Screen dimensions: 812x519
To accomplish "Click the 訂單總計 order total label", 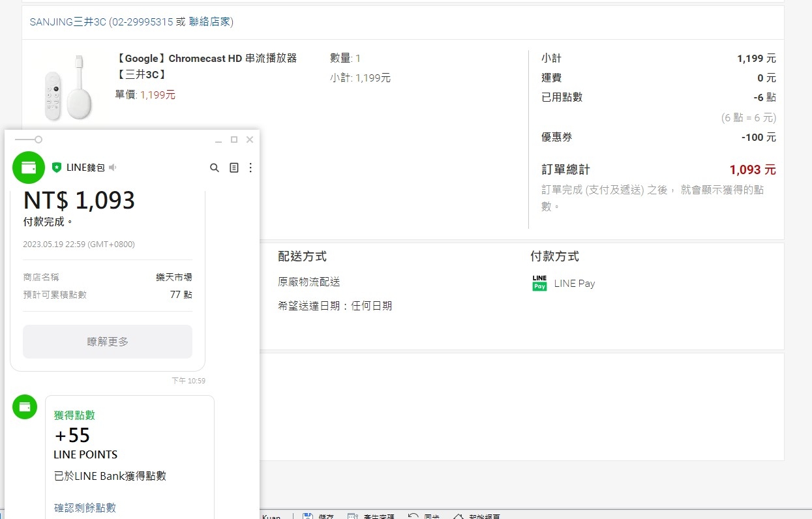I will click(x=565, y=170).
